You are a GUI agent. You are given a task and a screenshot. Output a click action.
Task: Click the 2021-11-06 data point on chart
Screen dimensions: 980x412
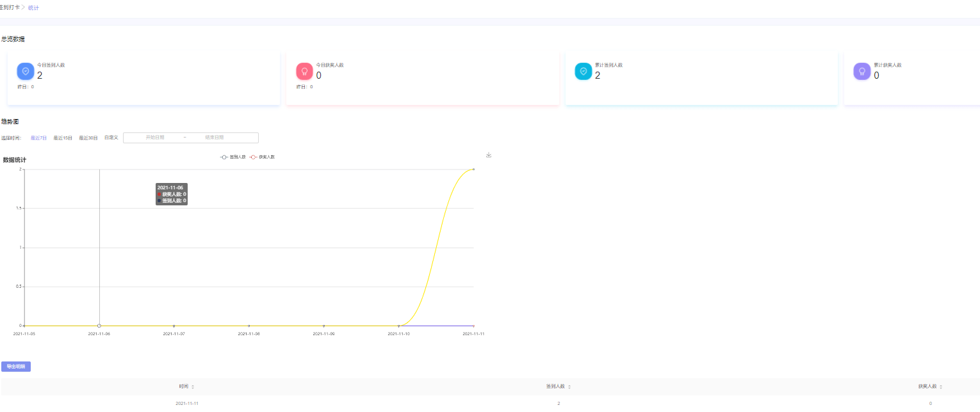[x=99, y=326]
